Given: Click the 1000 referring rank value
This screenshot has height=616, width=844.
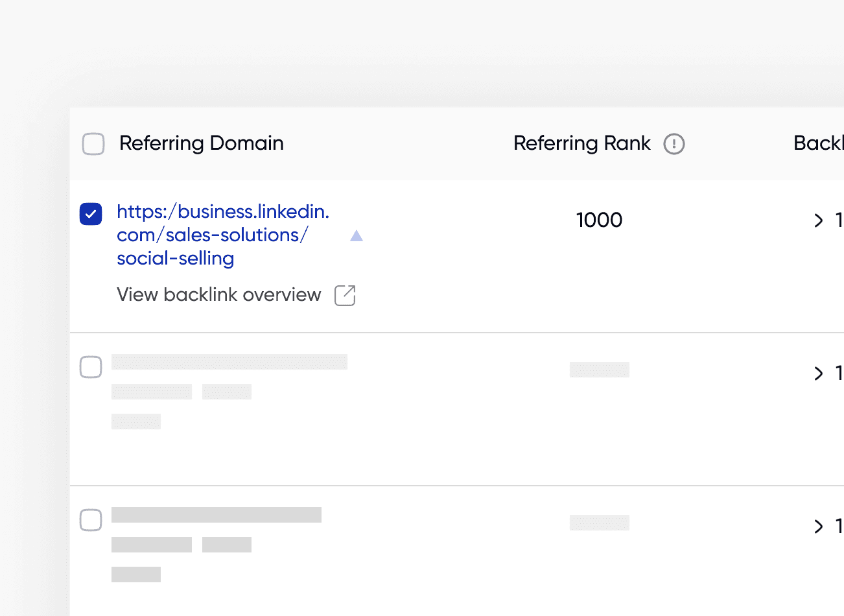Looking at the screenshot, I should click(x=599, y=220).
